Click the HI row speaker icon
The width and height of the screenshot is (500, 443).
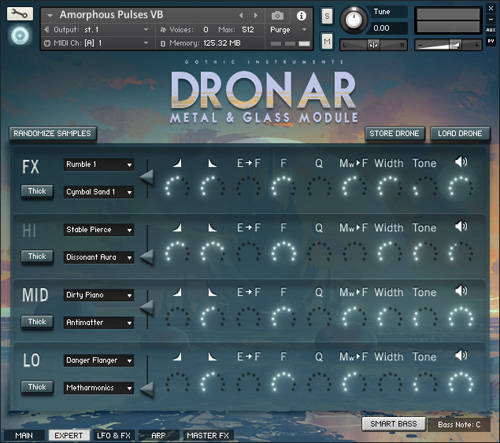[461, 227]
